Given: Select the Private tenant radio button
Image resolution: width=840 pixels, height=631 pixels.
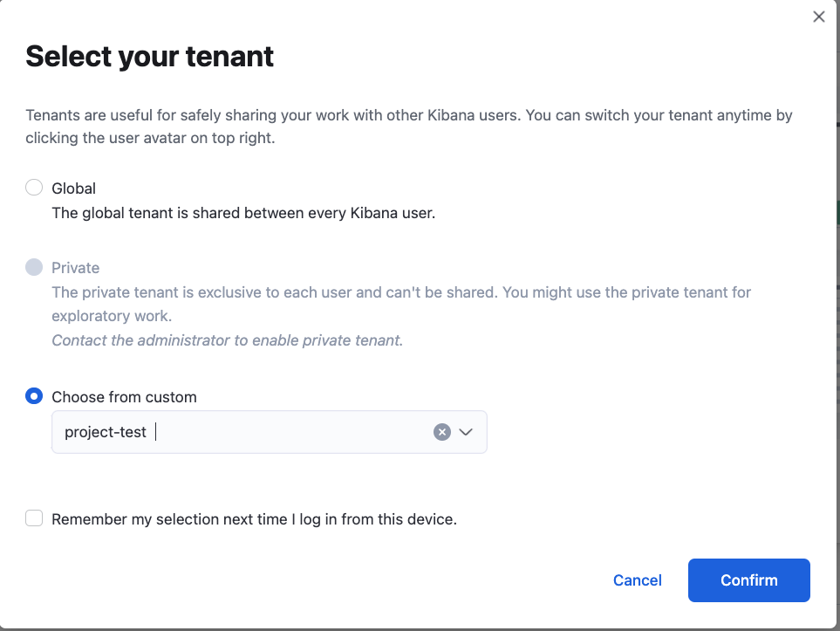Looking at the screenshot, I should pos(34,267).
